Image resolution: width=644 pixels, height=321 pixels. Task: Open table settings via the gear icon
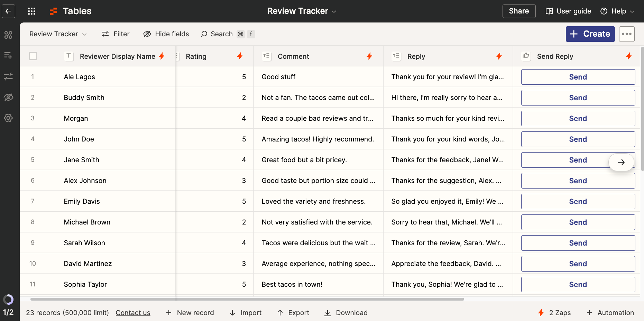point(9,118)
